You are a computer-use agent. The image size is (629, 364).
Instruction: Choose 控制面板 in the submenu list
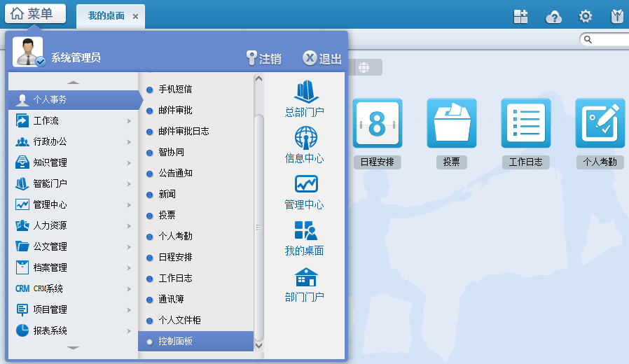coord(175,341)
